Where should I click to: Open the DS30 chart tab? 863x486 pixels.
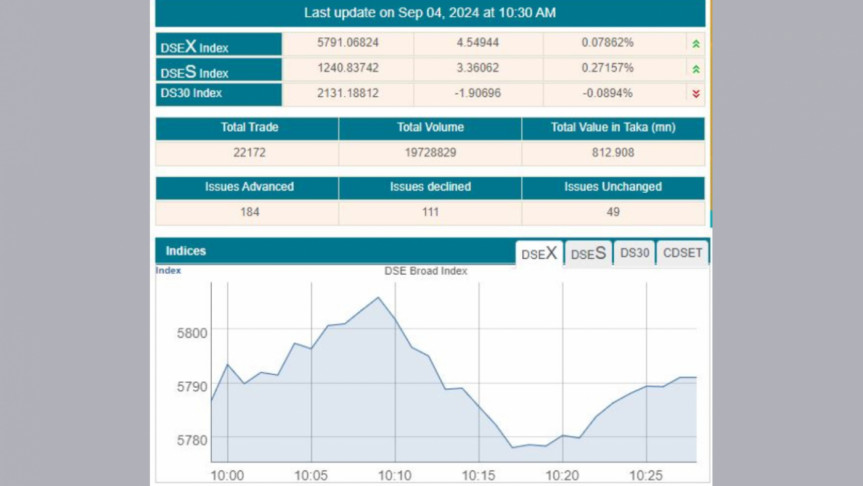pos(635,253)
